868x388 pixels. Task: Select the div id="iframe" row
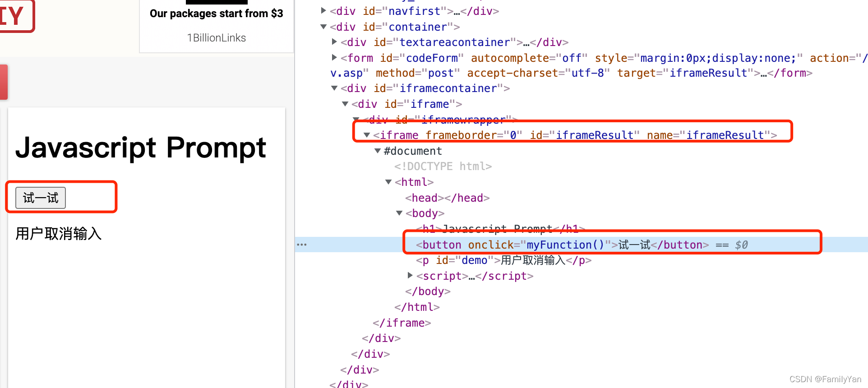[x=407, y=104]
